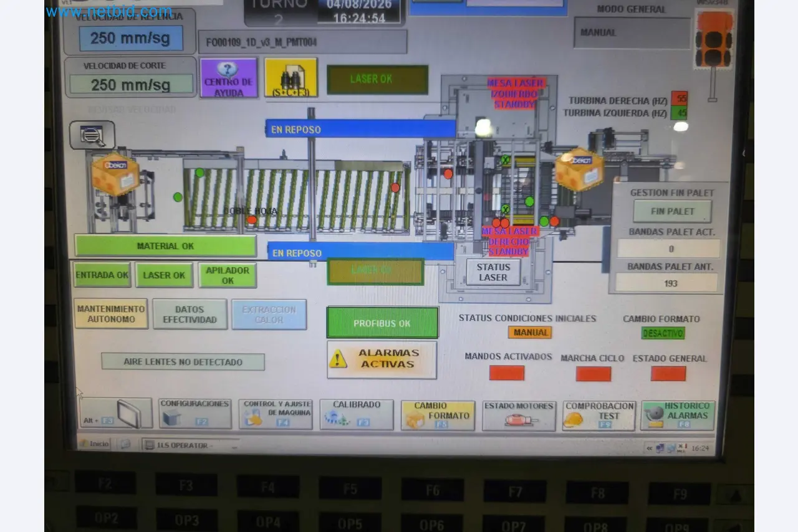Open the Calibrado screen

(x=357, y=414)
